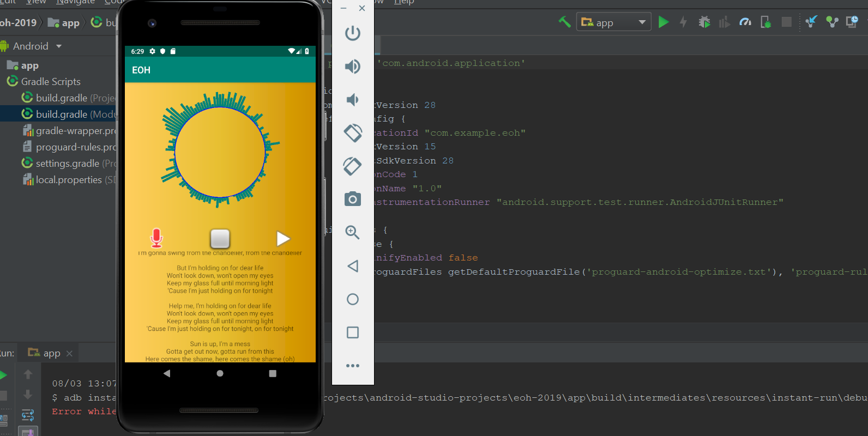The width and height of the screenshot is (868, 436).
Task: Click the EOH app title bar
Action: (220, 70)
